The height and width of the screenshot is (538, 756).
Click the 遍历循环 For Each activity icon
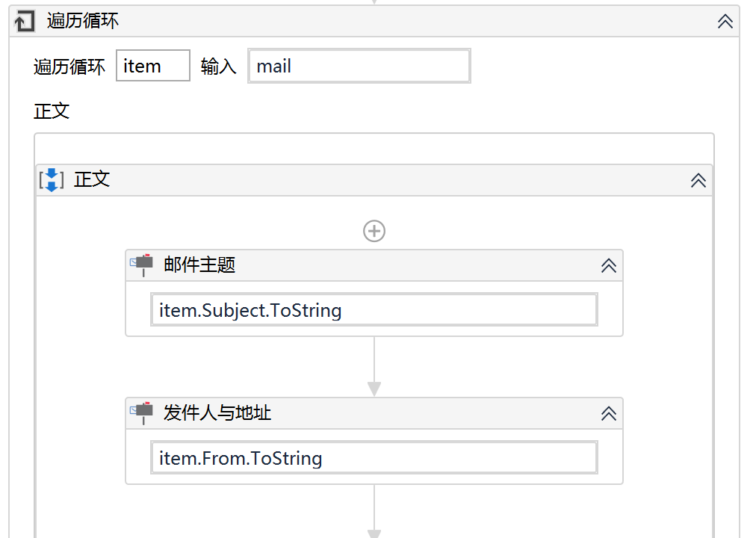coord(25,21)
